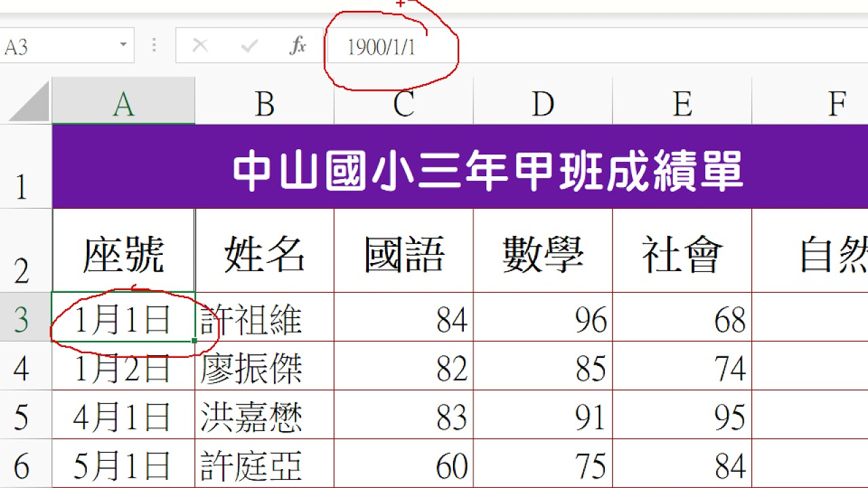
Task: Select column F header
Action: (810, 102)
